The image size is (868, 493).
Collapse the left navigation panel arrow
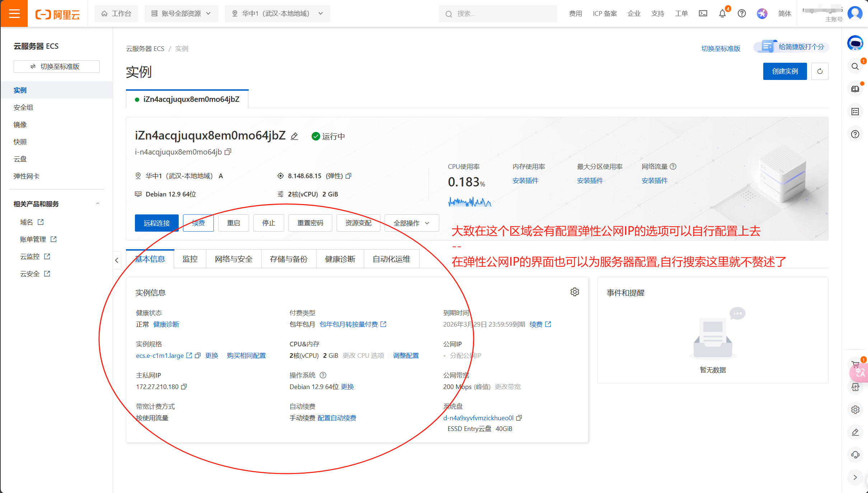[x=117, y=260]
